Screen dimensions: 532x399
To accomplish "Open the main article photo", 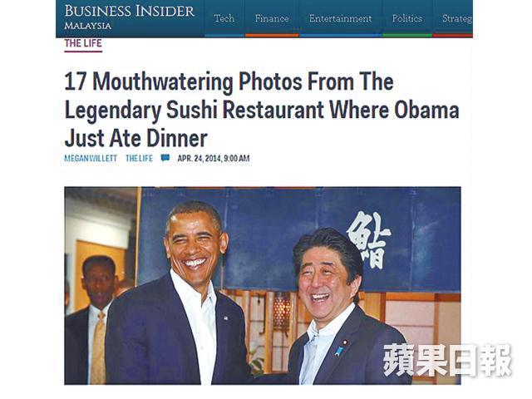I will 263,286.
